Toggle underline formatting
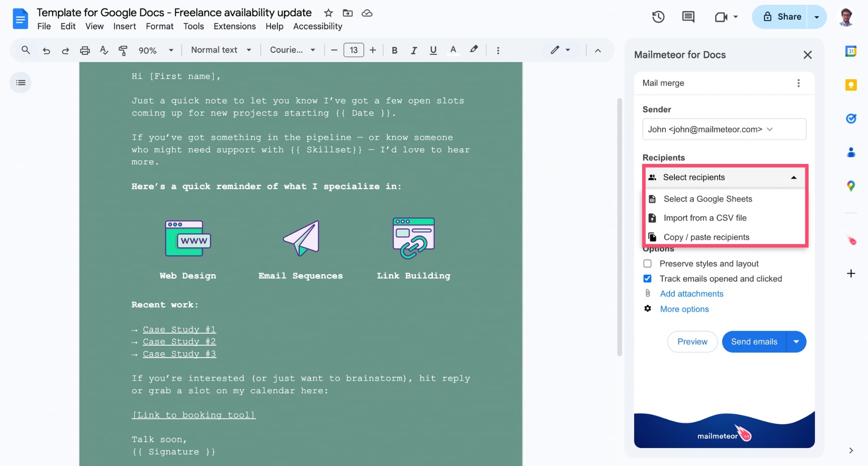The height and width of the screenshot is (466, 868). (x=433, y=50)
